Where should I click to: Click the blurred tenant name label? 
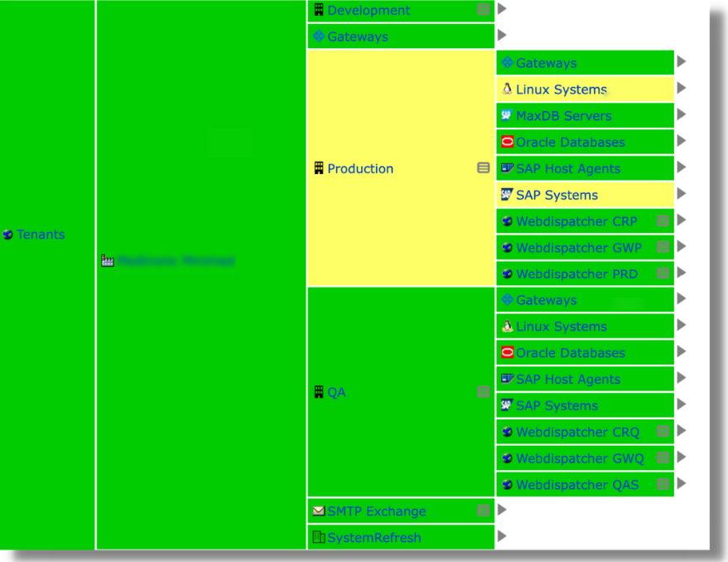[x=170, y=259]
